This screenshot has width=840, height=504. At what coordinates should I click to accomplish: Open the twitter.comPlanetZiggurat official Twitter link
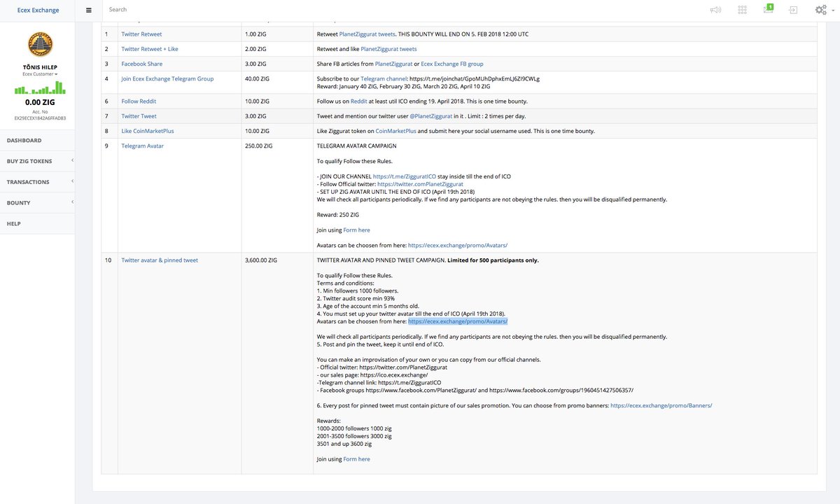pyautogui.click(x=420, y=184)
